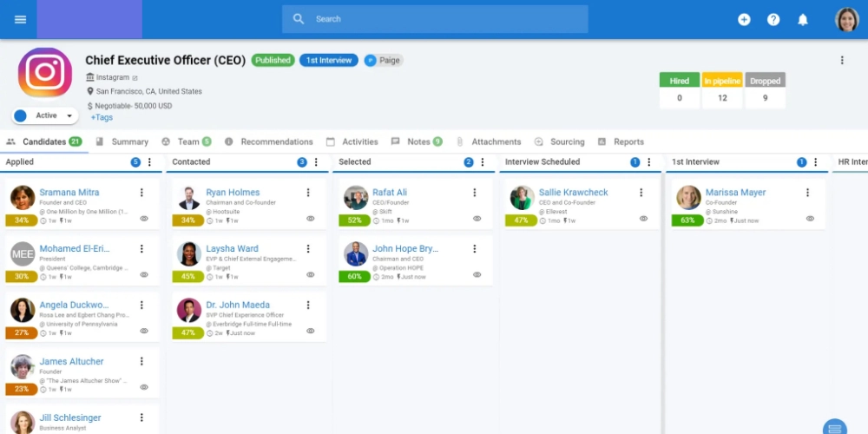This screenshot has width=868, height=434.
Task: Toggle eye icon on Mohamed El-Erian card
Action: 144,274
